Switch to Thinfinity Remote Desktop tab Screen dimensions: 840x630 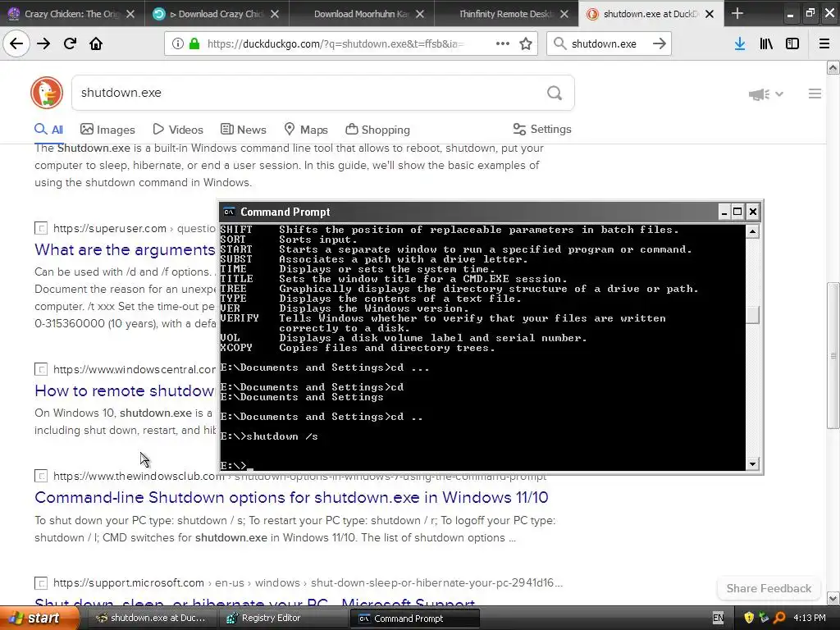point(506,14)
